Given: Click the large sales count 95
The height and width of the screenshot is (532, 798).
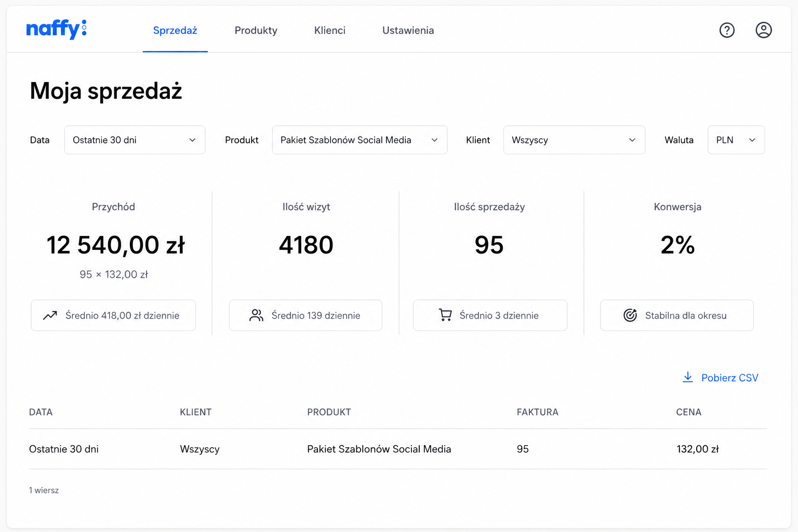Looking at the screenshot, I should tap(489, 245).
